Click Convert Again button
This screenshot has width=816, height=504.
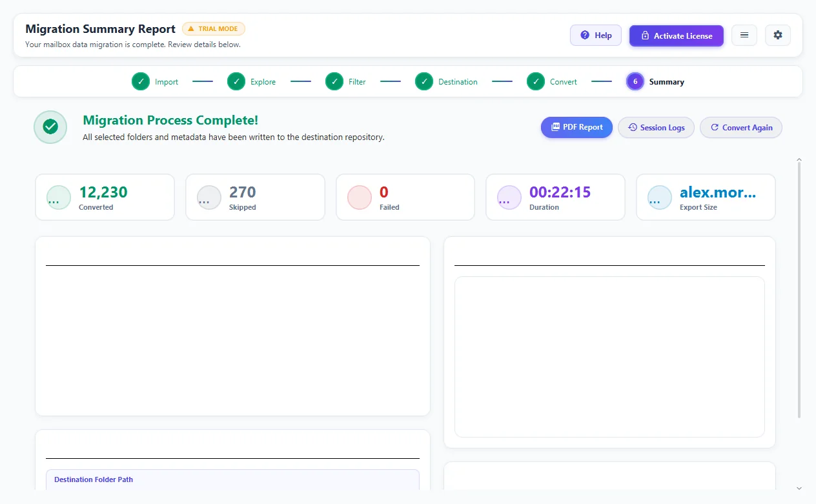click(x=741, y=127)
